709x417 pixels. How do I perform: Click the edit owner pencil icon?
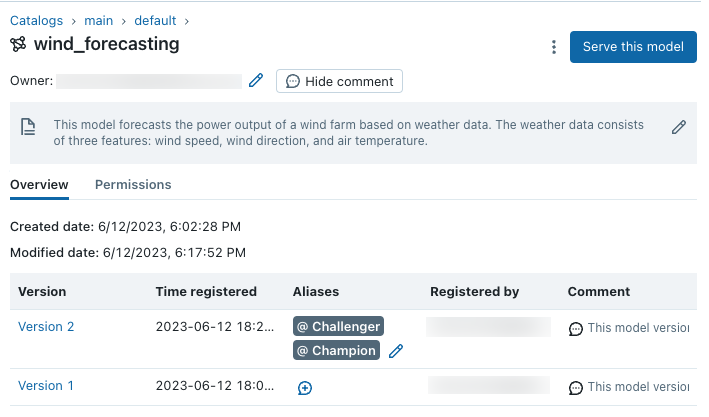pyautogui.click(x=256, y=81)
